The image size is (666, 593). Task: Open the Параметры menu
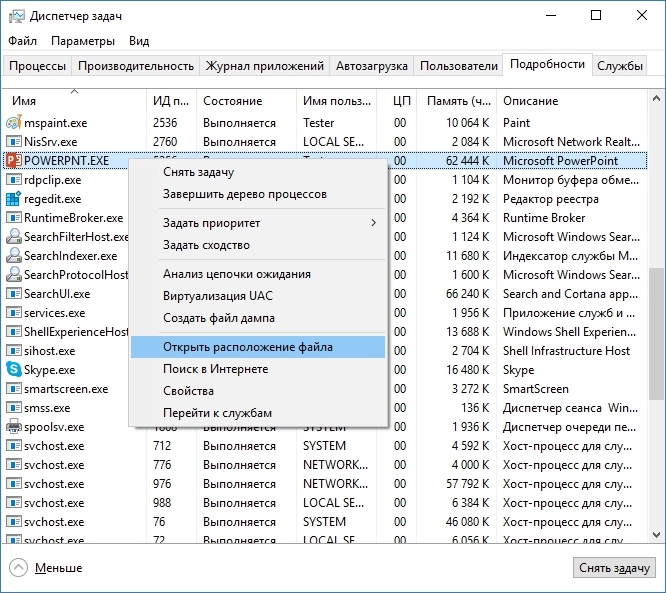(83, 41)
